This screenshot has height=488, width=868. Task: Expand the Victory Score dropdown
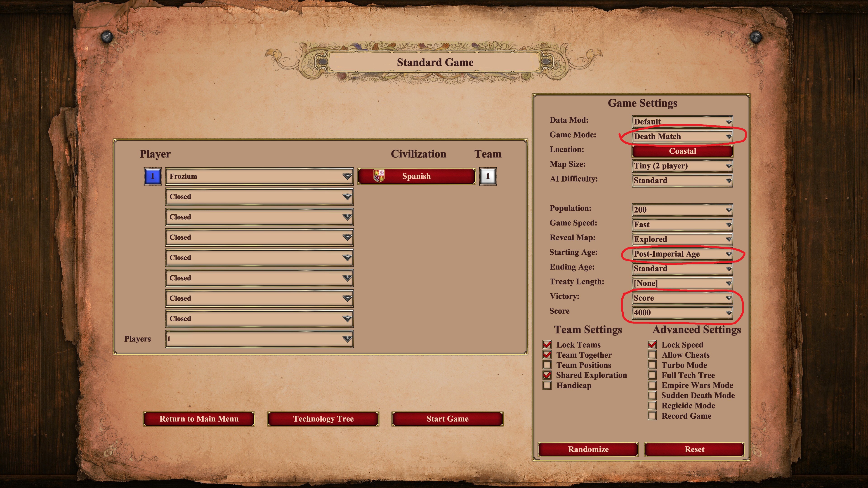[x=682, y=298]
